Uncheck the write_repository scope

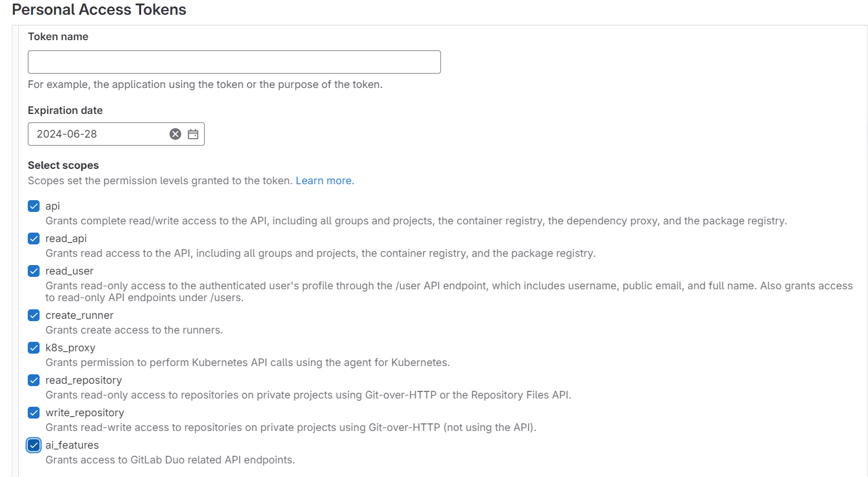(34, 413)
